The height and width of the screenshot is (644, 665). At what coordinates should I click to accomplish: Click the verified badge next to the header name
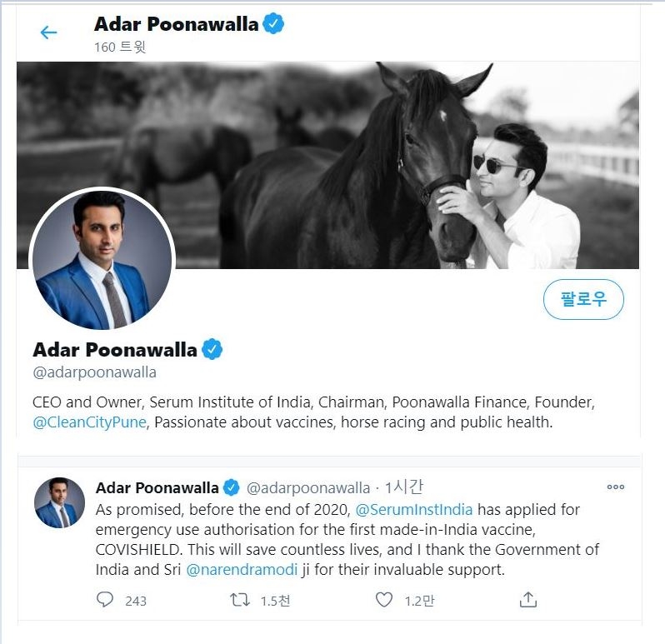(273, 24)
